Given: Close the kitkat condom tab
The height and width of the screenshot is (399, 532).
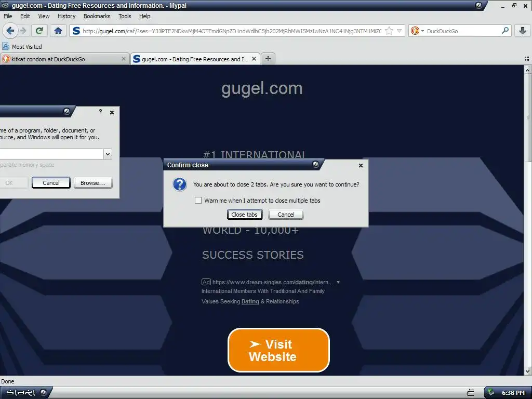Looking at the screenshot, I should (124, 59).
